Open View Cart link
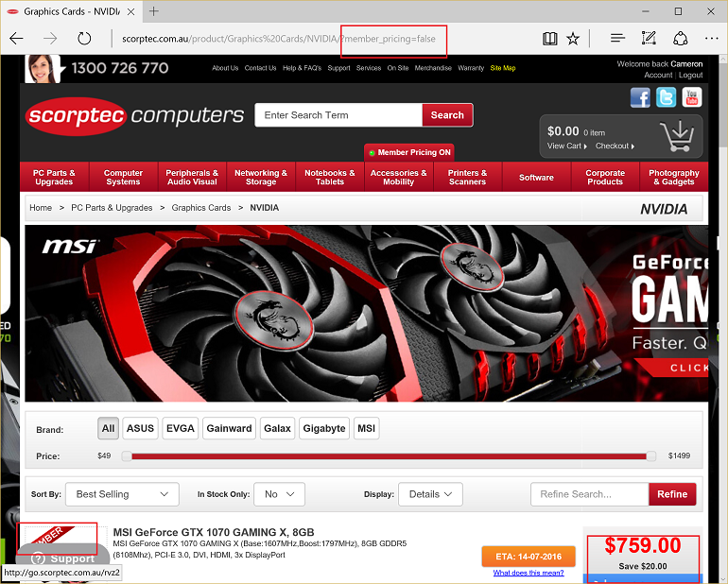This screenshot has height=584, width=728. (x=567, y=146)
